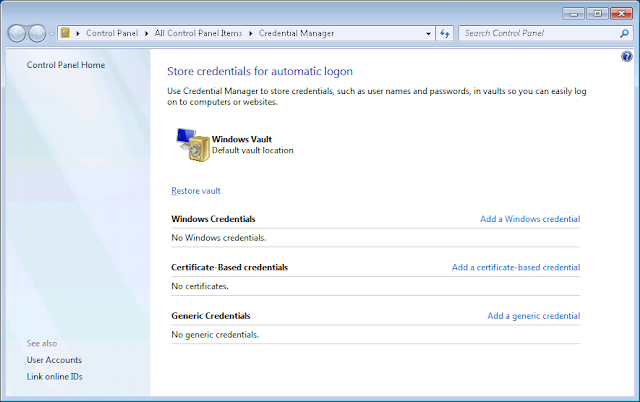The height and width of the screenshot is (402, 640).
Task: Click the Refresh button
Action: (445, 33)
